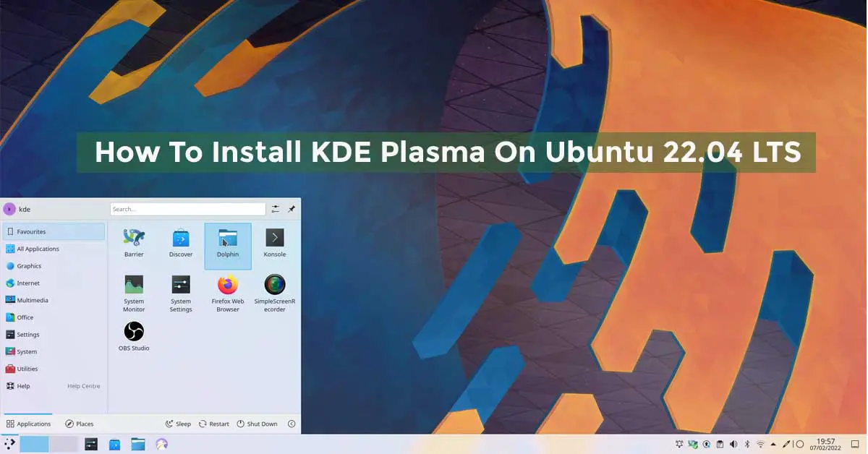Launch the Dolphin file manager
This screenshot has width=868, height=454.
[227, 242]
